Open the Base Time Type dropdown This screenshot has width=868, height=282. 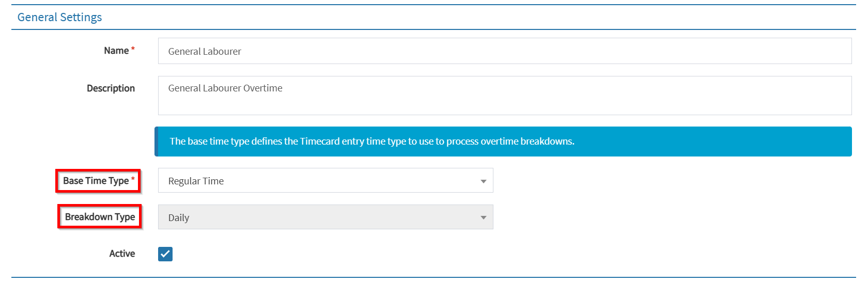coord(326,181)
